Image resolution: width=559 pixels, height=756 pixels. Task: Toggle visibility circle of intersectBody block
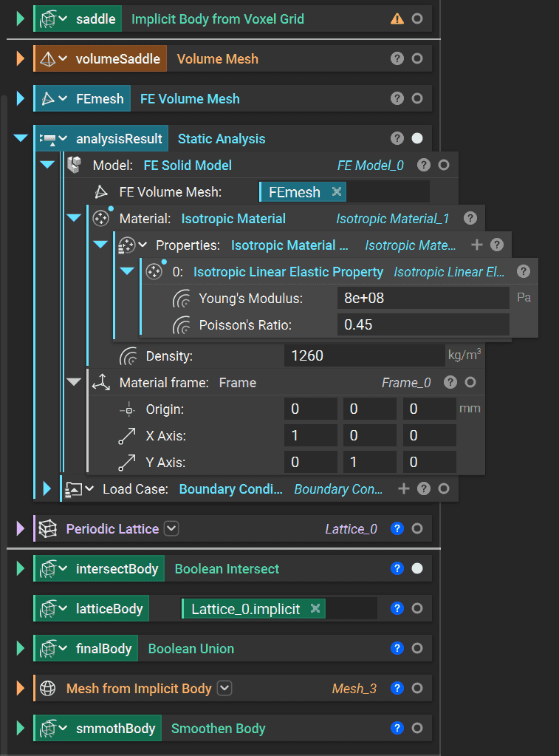click(x=417, y=569)
